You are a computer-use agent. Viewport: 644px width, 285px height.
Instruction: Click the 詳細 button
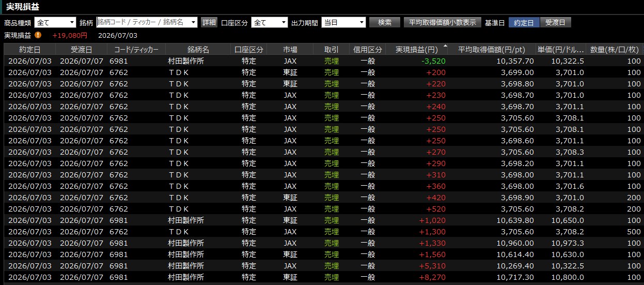(x=209, y=22)
